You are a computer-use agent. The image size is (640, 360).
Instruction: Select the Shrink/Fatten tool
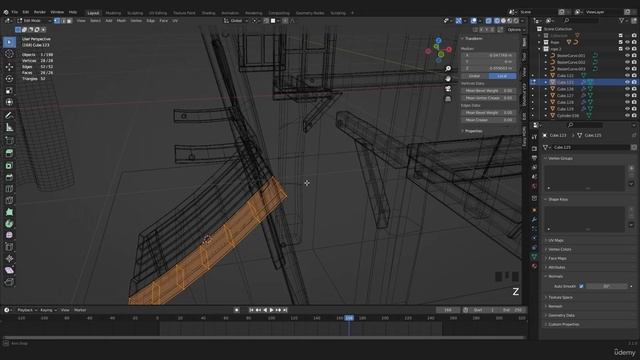pyautogui.click(x=9, y=258)
